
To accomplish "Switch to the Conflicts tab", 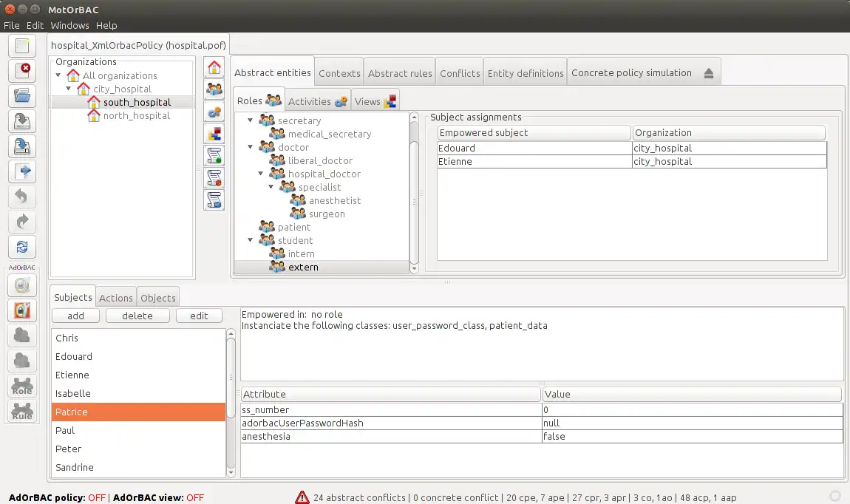I will pos(460,73).
